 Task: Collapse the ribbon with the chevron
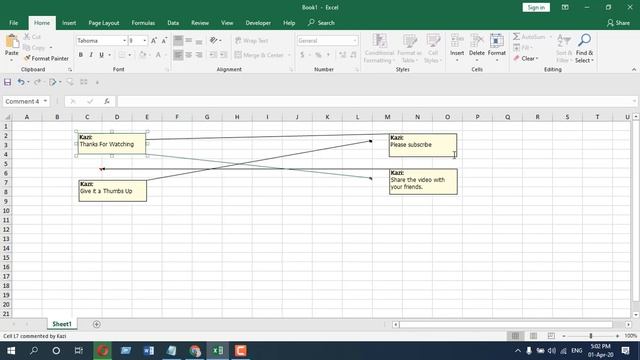click(634, 69)
